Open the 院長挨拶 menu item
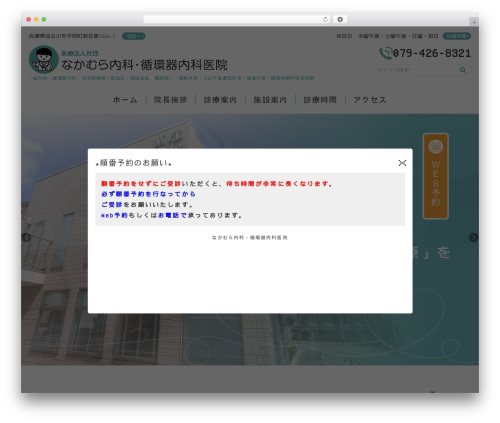The height and width of the screenshot is (423, 500). (x=170, y=100)
